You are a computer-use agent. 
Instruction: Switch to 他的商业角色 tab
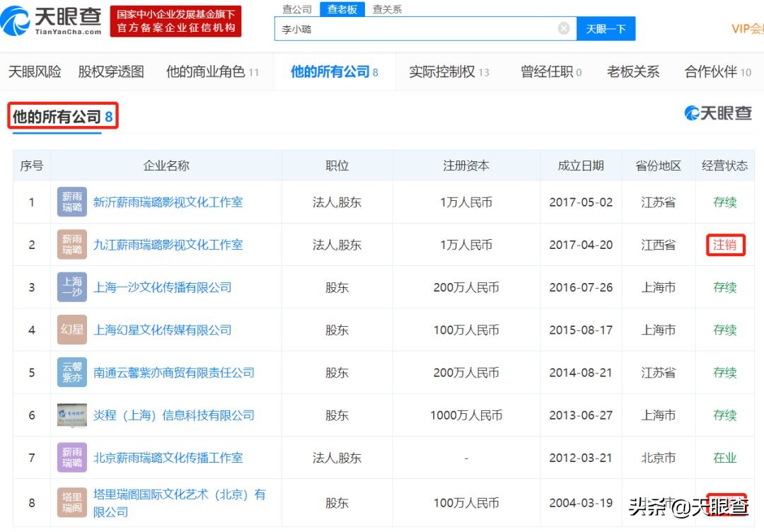209,71
